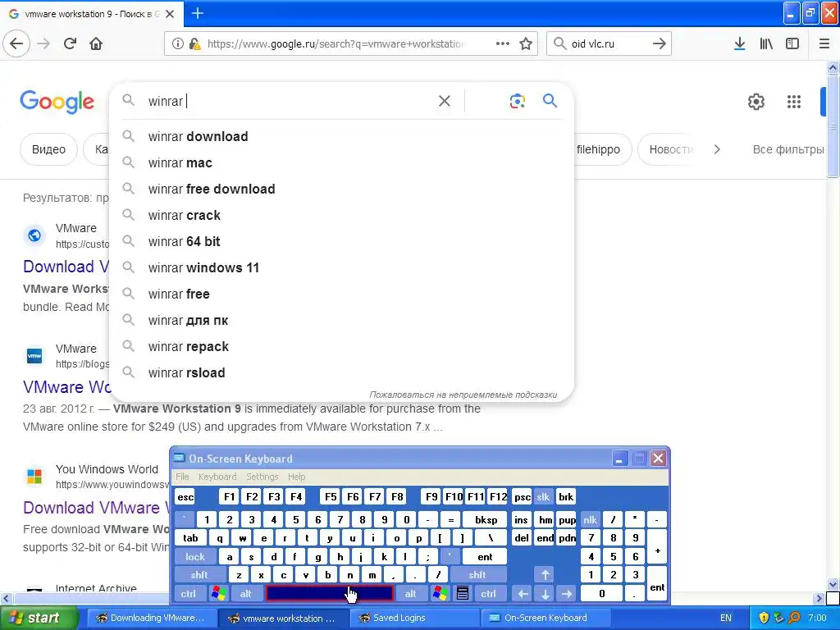840x630 pixels.
Task: Open the Google apps grid icon
Action: tap(794, 101)
